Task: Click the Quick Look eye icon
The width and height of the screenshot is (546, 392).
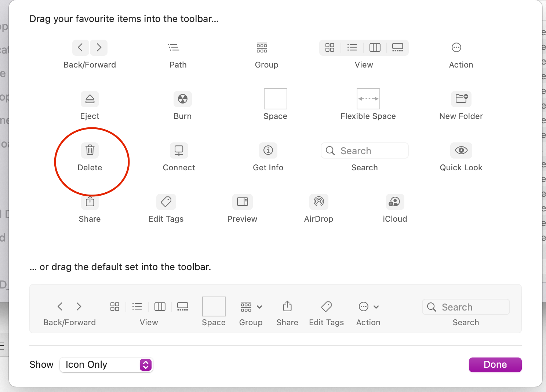Action: click(461, 150)
